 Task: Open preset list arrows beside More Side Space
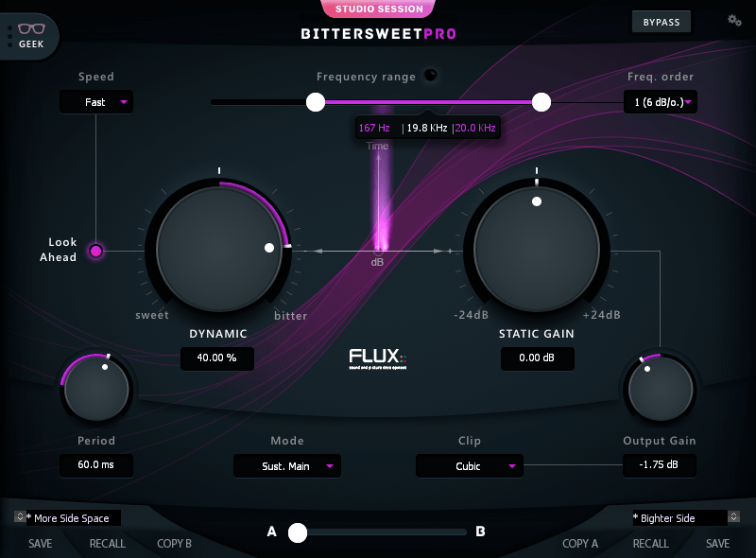click(20, 517)
